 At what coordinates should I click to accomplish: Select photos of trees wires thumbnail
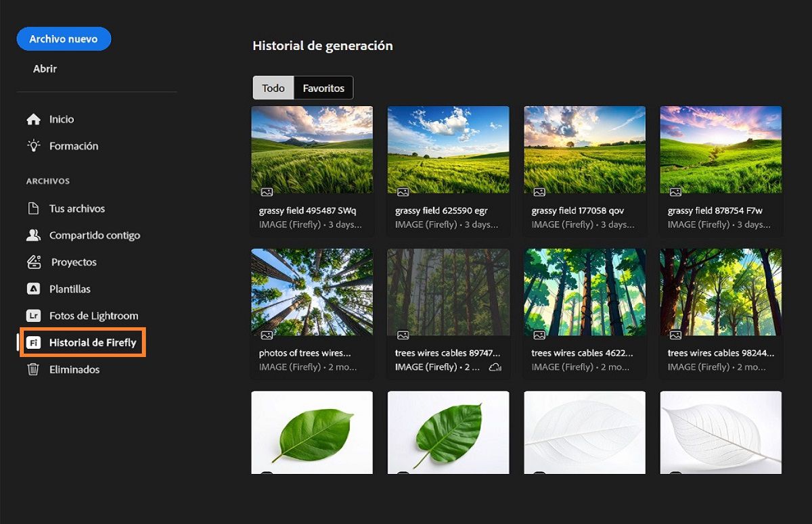pos(312,292)
